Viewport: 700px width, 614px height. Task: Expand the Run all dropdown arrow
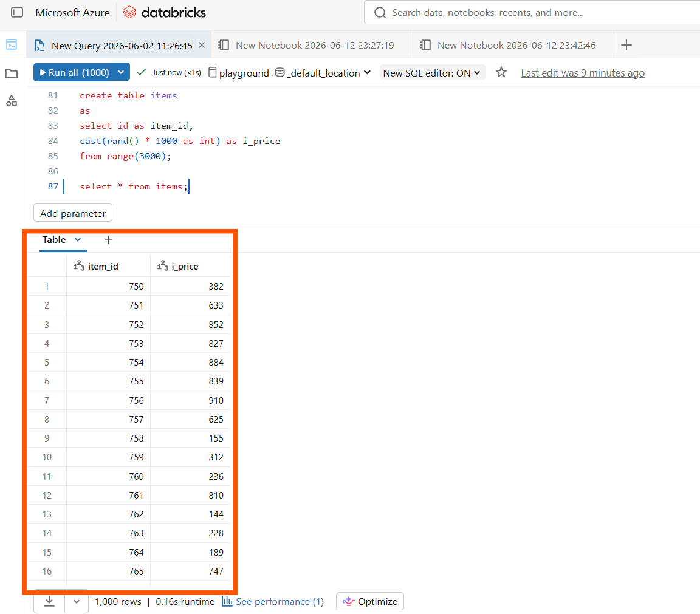pyautogui.click(x=120, y=72)
